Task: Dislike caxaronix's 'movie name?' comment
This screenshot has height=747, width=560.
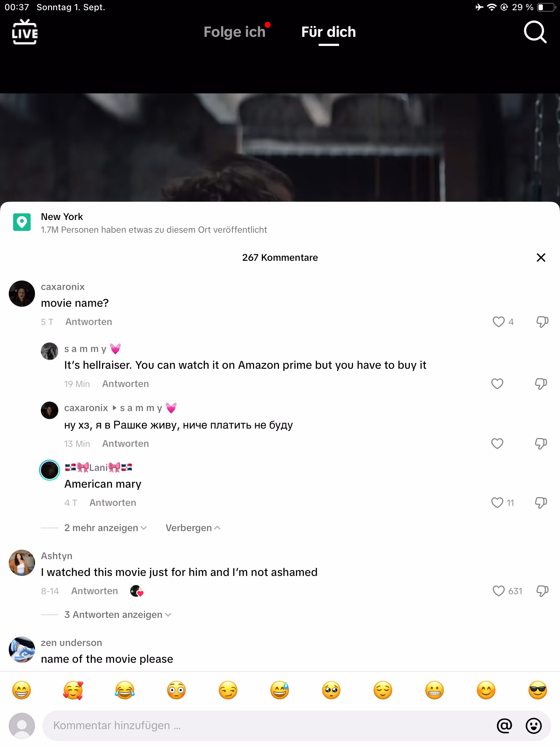Action: tap(542, 322)
